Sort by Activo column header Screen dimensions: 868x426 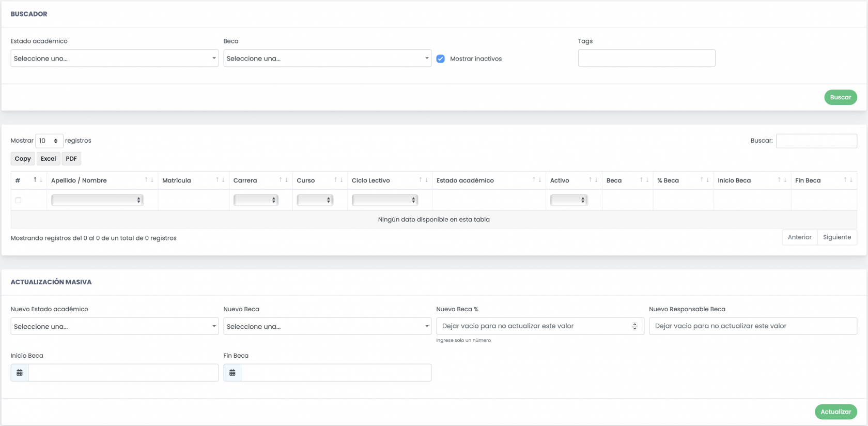[x=574, y=180]
